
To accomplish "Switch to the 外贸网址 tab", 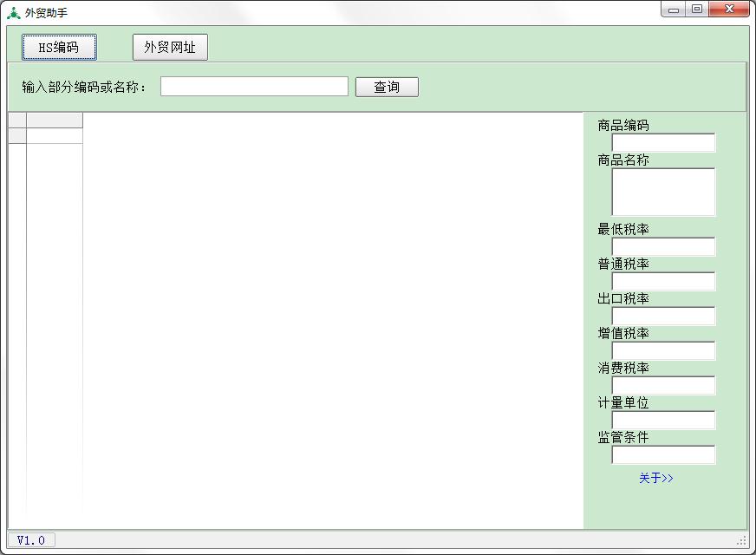I will click(170, 47).
